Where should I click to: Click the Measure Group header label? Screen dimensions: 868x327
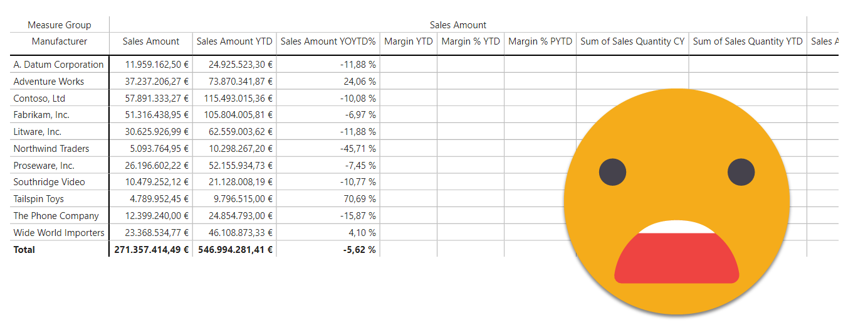pos(60,25)
